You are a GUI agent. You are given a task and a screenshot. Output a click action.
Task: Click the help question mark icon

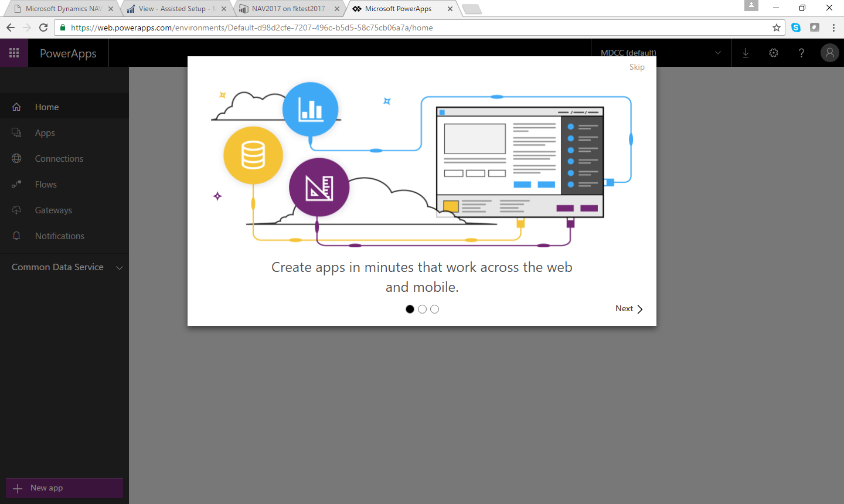[x=801, y=53]
